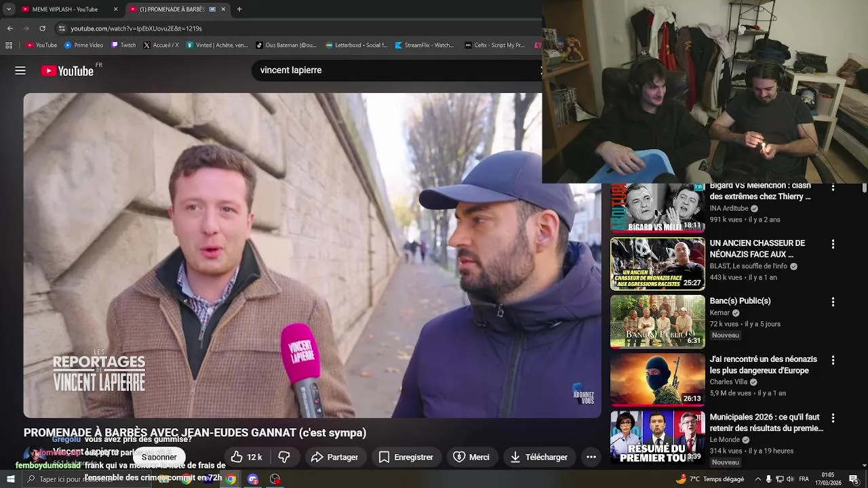Open the tab search dropdown arrow
Image resolution: width=868 pixels, height=488 pixels.
(x=9, y=9)
